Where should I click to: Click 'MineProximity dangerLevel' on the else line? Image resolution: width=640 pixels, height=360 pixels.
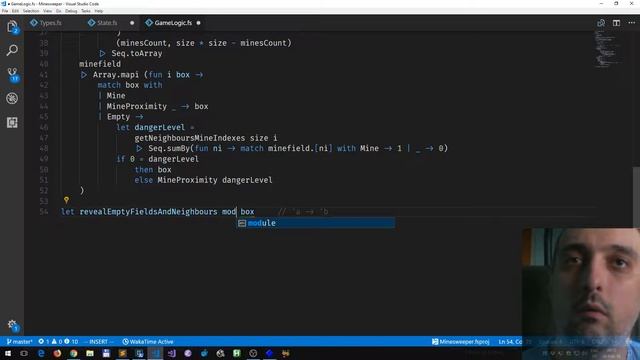click(215, 180)
